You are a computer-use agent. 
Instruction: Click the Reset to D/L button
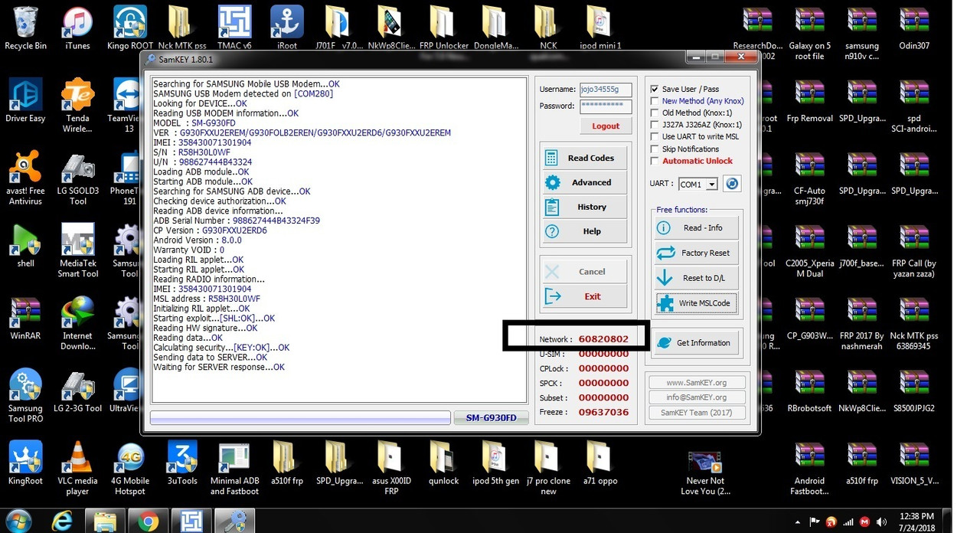[x=697, y=278]
